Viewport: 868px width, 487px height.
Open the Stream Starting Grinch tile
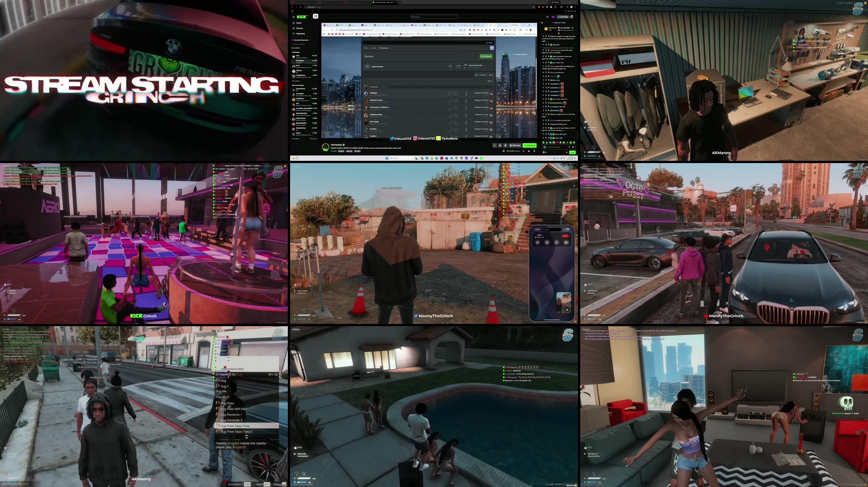(144, 80)
